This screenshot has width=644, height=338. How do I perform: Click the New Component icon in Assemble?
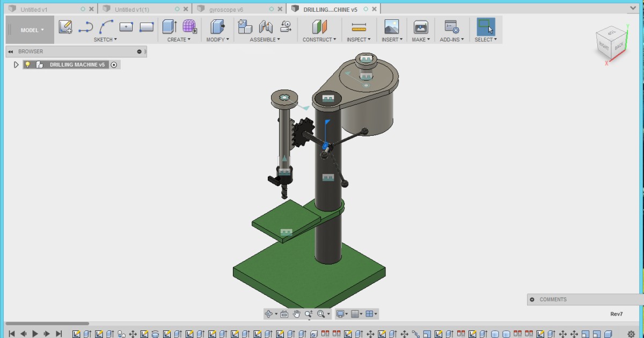[x=244, y=26]
